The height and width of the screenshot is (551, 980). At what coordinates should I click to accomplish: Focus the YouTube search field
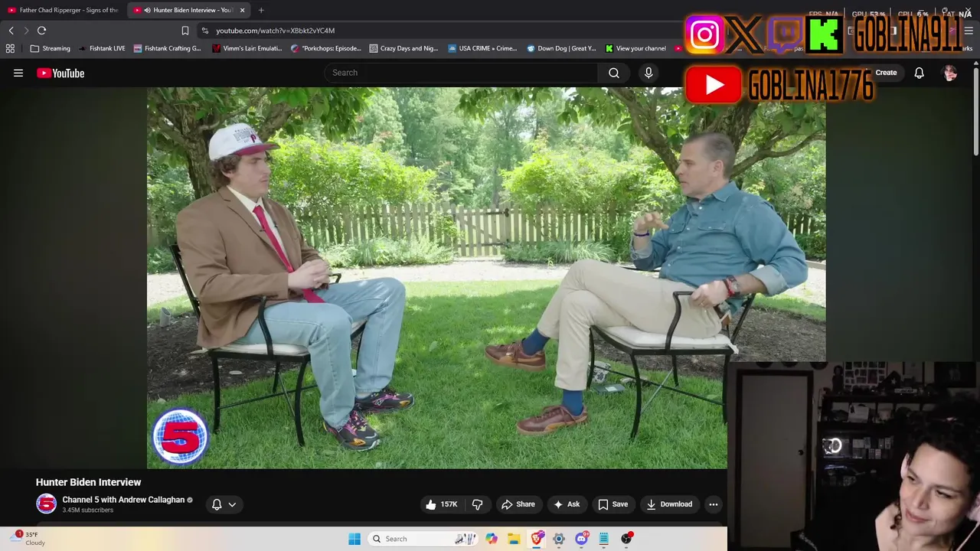pyautogui.click(x=462, y=73)
